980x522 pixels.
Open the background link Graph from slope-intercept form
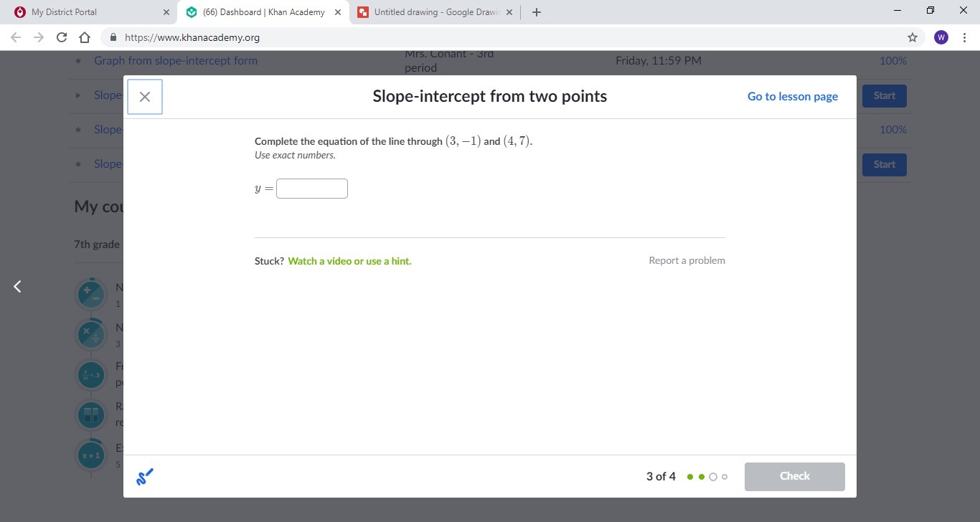coord(176,61)
